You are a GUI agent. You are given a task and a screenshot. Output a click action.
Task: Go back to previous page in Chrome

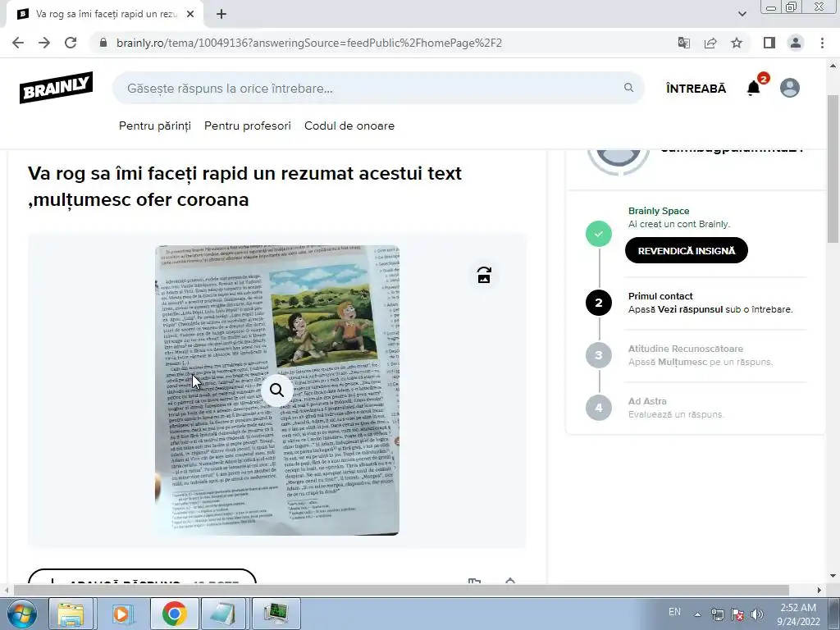click(x=18, y=43)
